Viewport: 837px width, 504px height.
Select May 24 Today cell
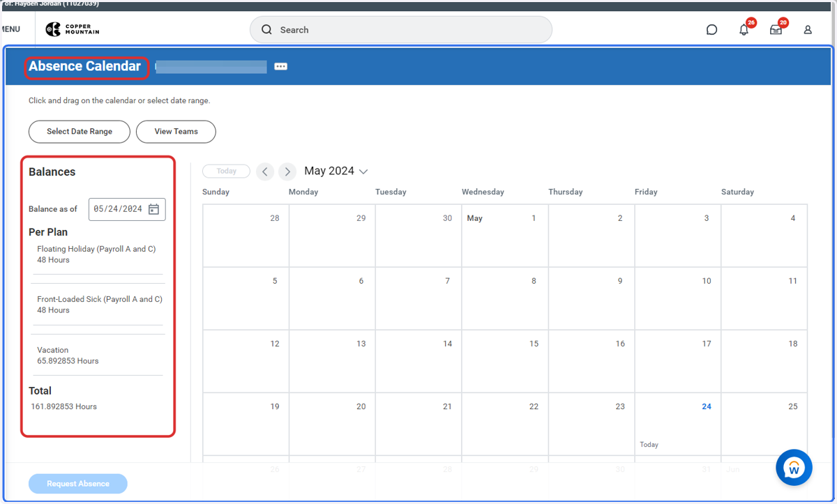pyautogui.click(x=677, y=424)
